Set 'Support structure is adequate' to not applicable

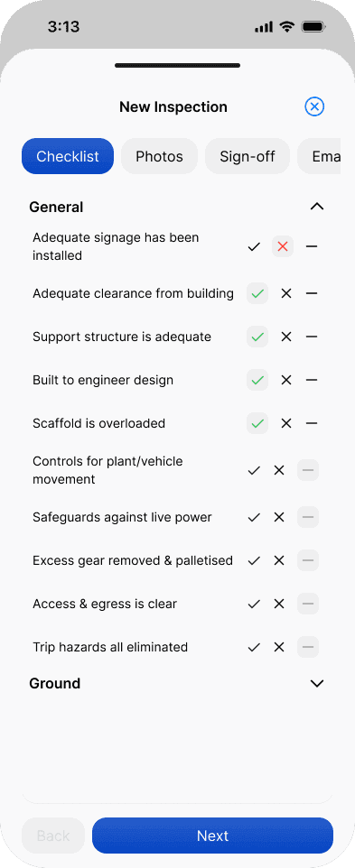point(312,337)
